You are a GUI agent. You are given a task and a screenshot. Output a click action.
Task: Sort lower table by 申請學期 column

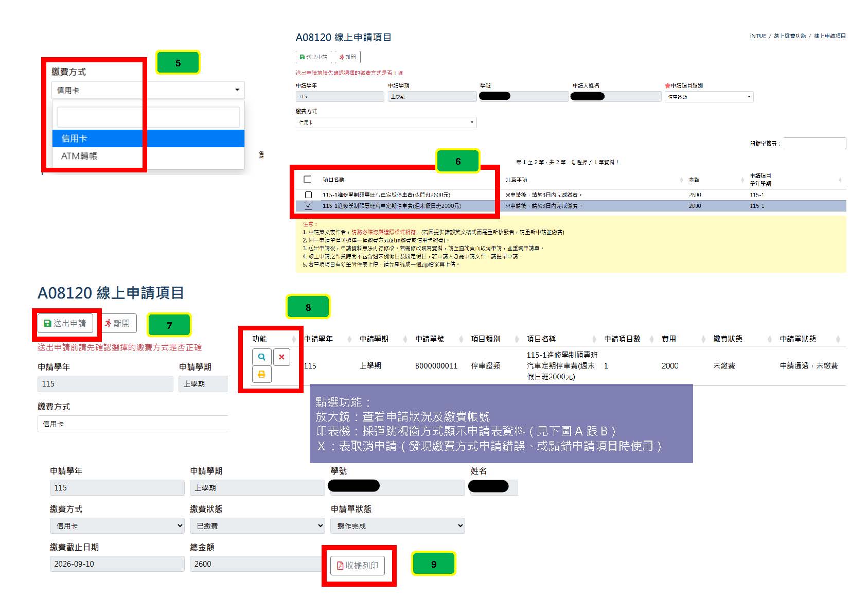(x=405, y=339)
